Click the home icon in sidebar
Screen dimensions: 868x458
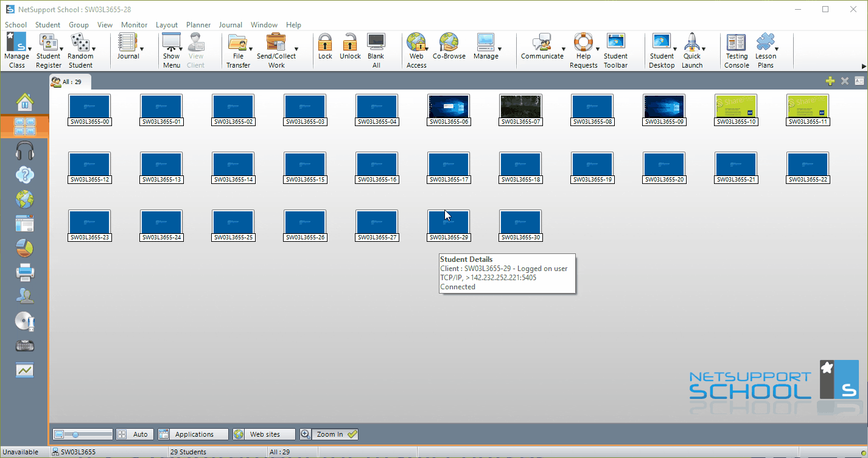click(25, 102)
